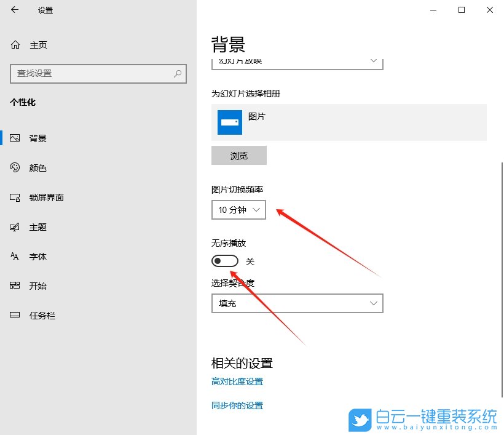504x435 pixels.
Task: Click the 查找设置 search input field
Action: [92, 74]
